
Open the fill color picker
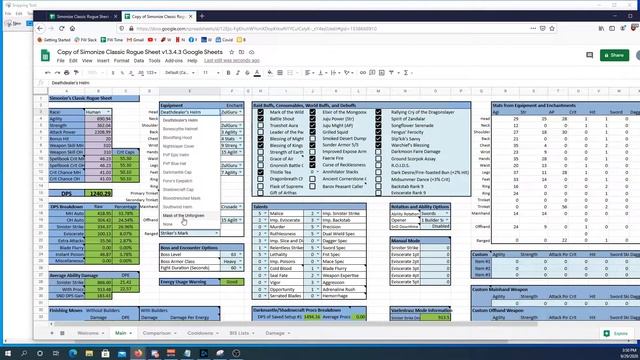(x=270, y=73)
